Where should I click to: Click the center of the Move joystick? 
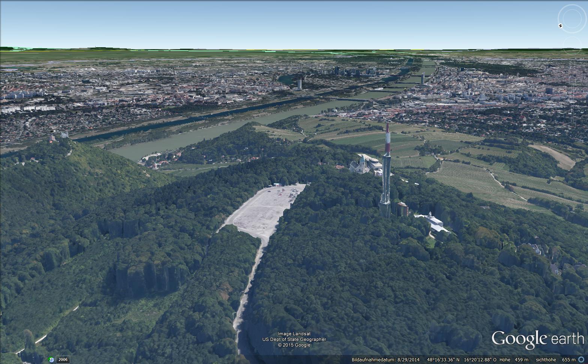(572, 45)
